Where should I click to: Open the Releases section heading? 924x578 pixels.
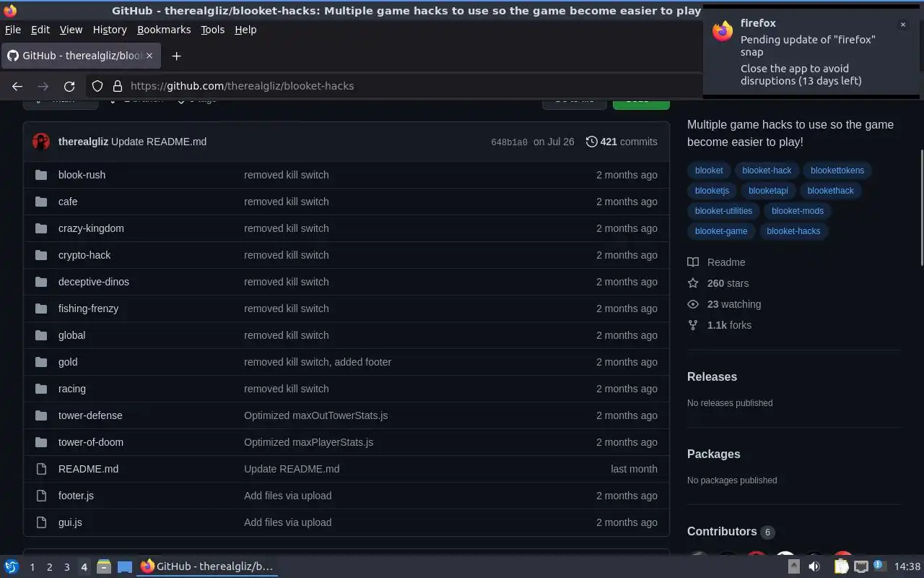point(712,377)
